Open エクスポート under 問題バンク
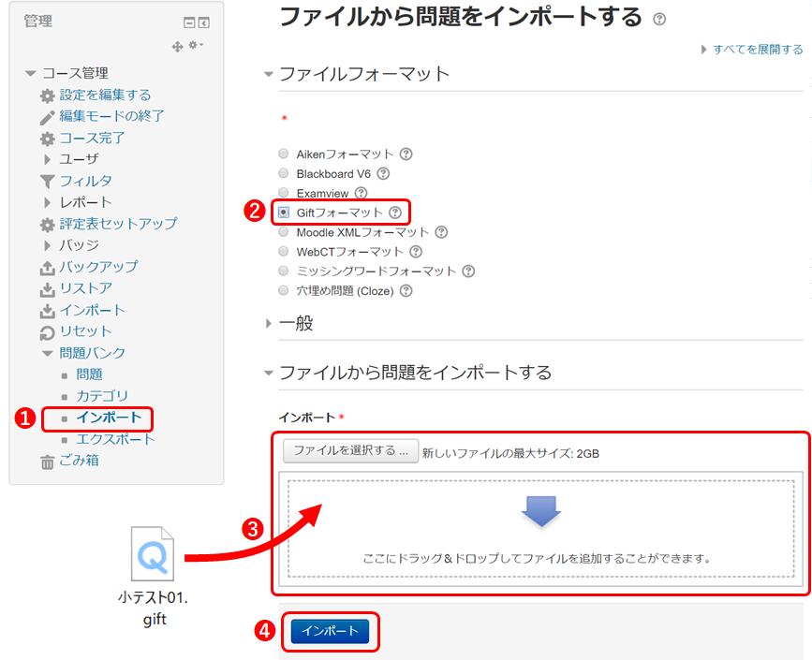Screen dimensions: 812x660 point(115,439)
